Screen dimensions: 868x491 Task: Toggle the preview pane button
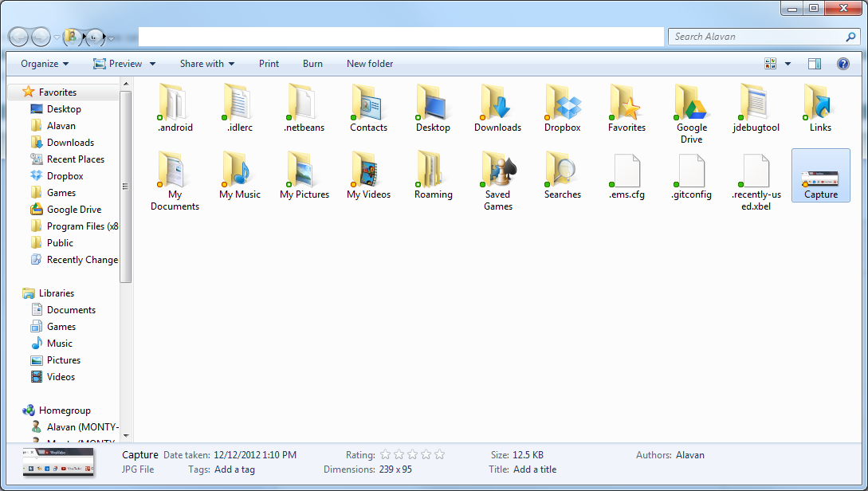(x=815, y=64)
